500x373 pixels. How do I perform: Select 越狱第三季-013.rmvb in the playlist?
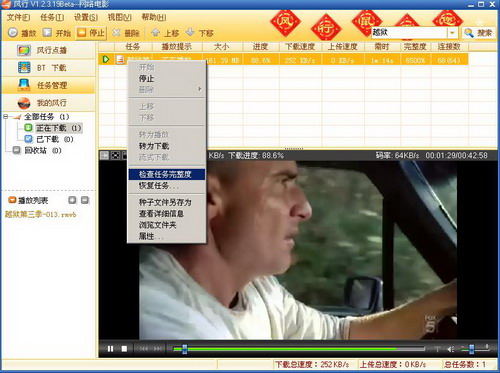41,214
